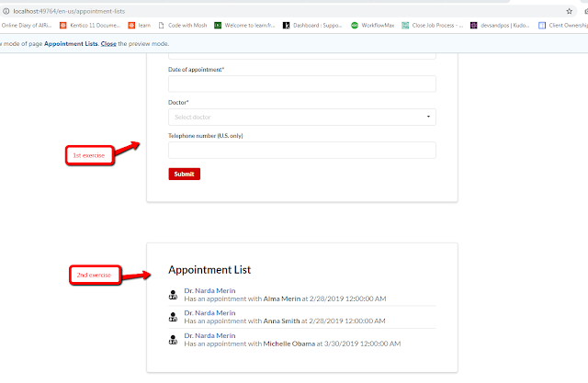The image size is (588, 383).
Task: Open the Code with Mosh bookmark
Action: (183, 25)
